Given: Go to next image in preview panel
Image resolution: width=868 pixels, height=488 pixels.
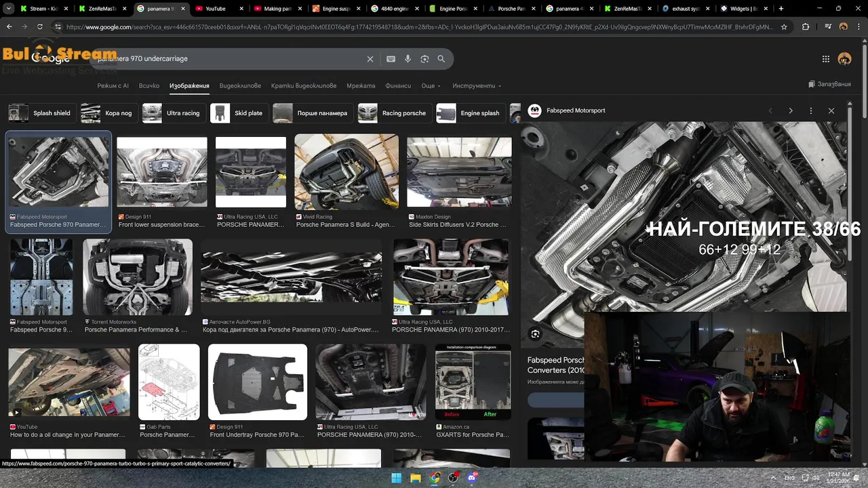Looking at the screenshot, I should pos(790,110).
